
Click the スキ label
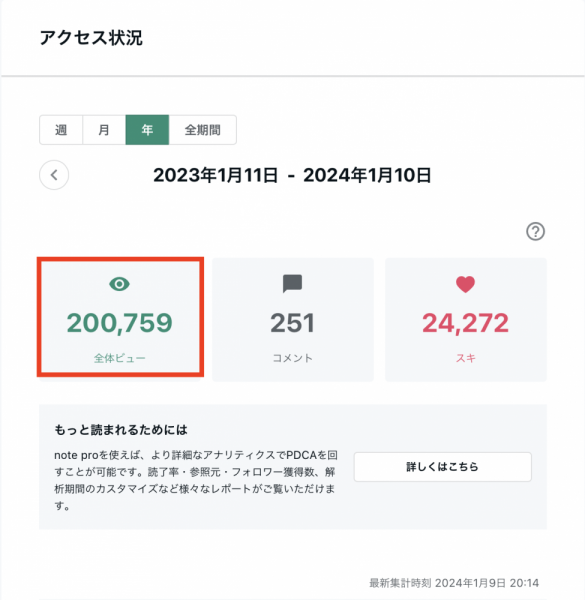click(x=466, y=358)
